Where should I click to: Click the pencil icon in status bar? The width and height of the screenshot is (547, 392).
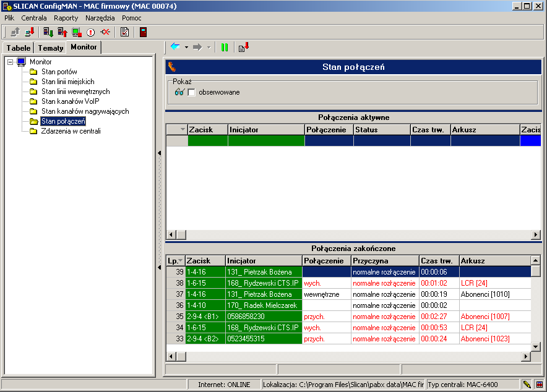click(x=527, y=385)
